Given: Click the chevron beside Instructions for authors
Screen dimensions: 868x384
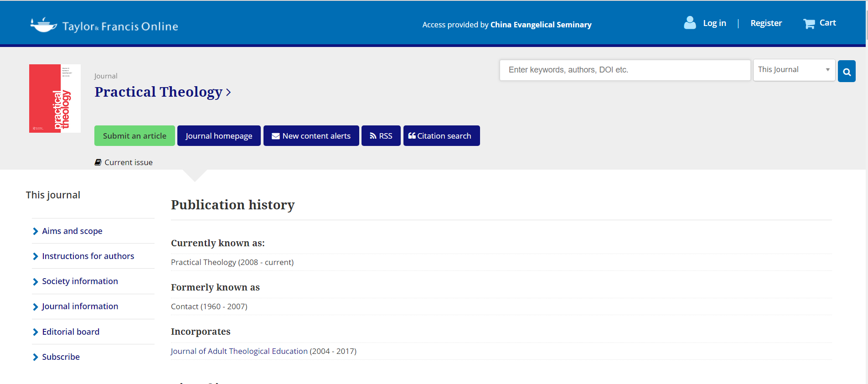Looking at the screenshot, I should tap(36, 256).
